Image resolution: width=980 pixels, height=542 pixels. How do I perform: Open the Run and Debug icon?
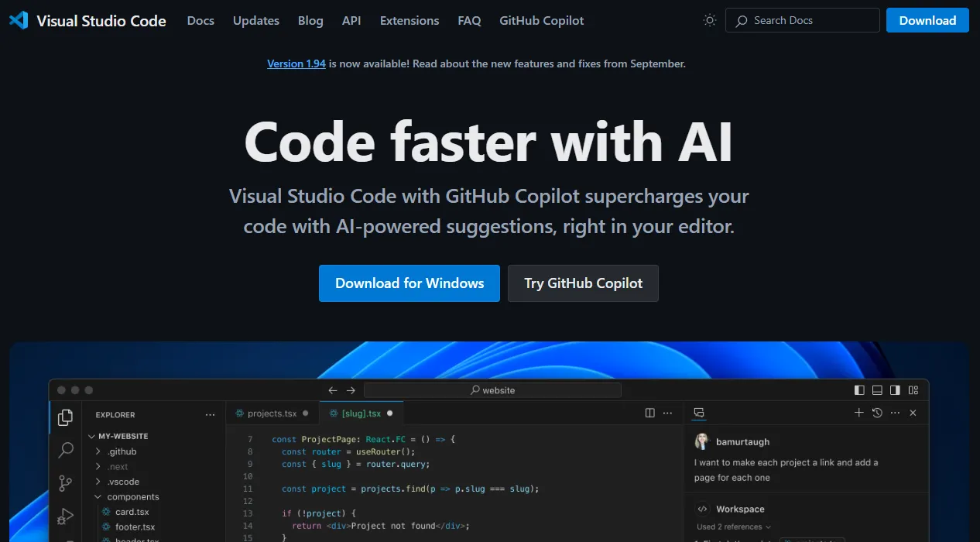(x=66, y=516)
